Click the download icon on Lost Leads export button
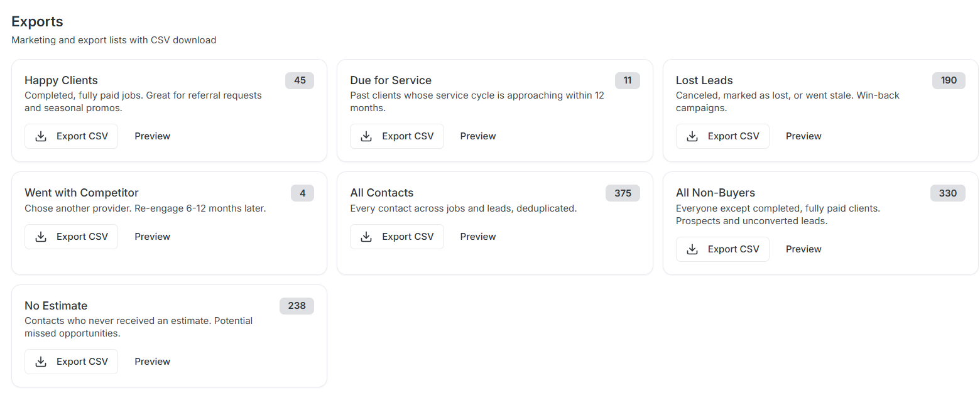 point(692,136)
